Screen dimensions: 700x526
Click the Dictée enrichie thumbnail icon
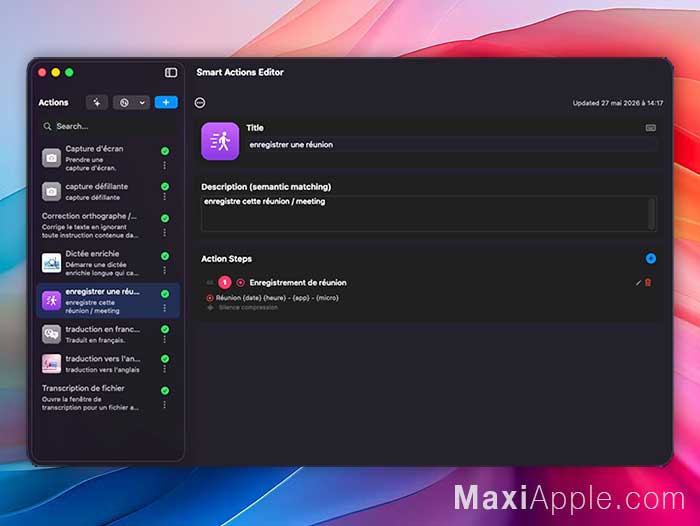coord(51,263)
